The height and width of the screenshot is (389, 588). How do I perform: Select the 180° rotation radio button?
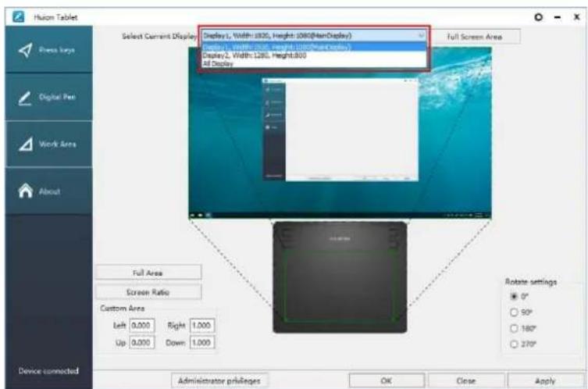click(x=514, y=329)
